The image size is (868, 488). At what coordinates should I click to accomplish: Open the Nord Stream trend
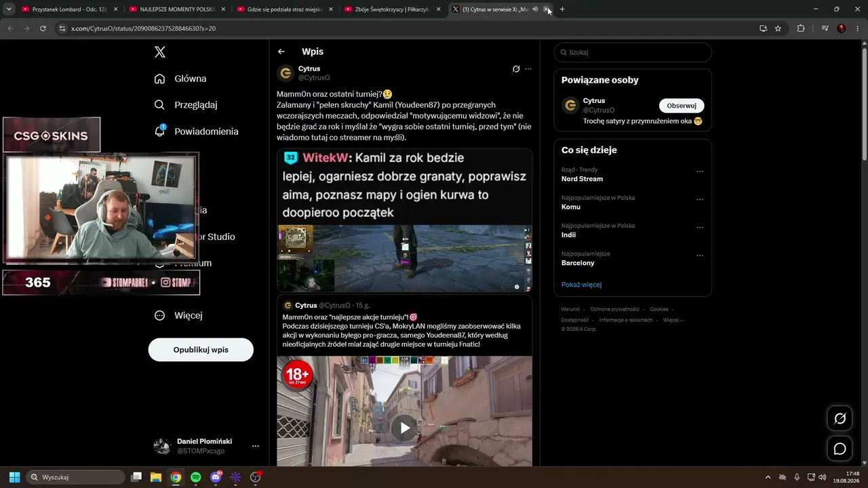(582, 179)
